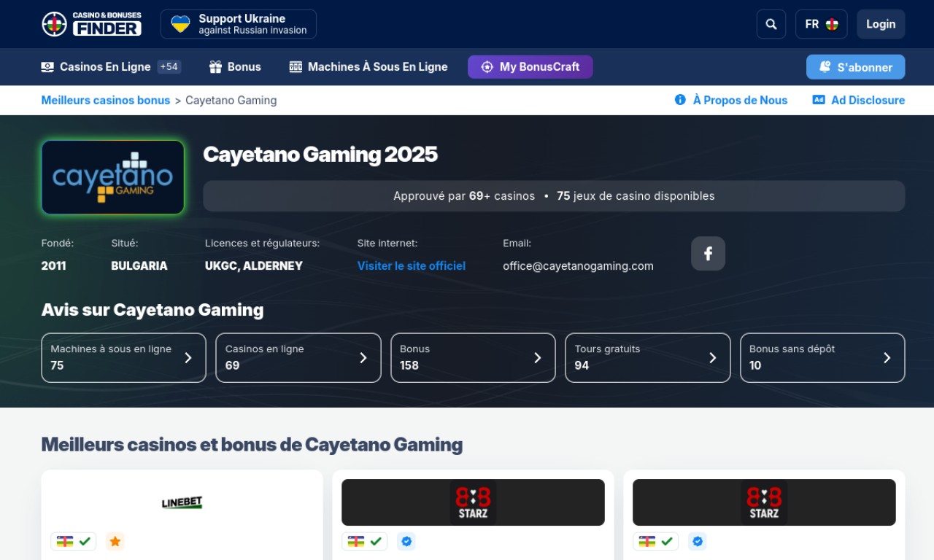Open the Support Ukraine banner
This screenshot has height=560, width=934.
(239, 24)
